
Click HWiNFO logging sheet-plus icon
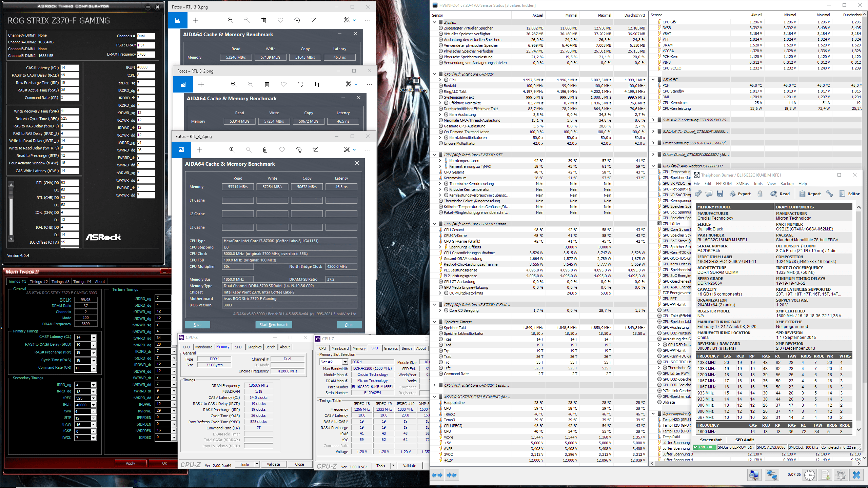pyautogui.click(x=826, y=475)
